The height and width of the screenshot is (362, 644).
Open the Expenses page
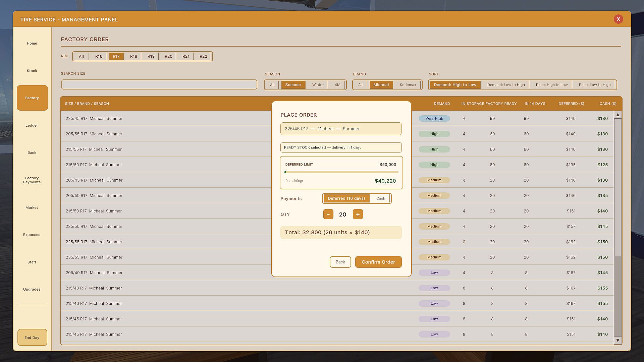point(32,235)
